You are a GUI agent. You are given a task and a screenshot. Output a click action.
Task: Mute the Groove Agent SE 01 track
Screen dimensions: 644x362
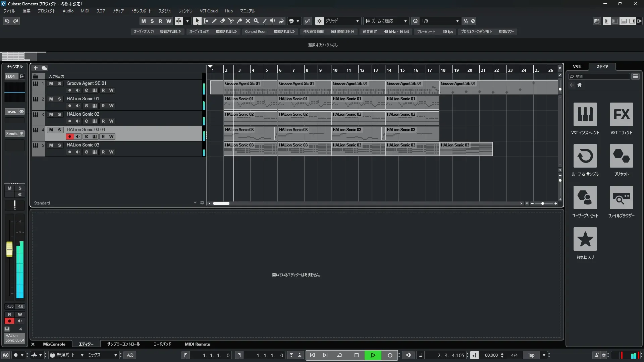tap(51, 83)
